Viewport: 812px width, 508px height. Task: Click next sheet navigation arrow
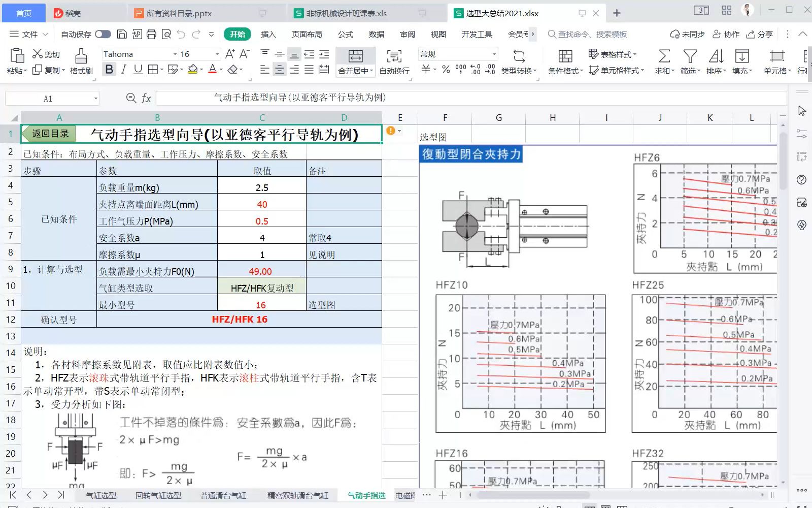45,495
